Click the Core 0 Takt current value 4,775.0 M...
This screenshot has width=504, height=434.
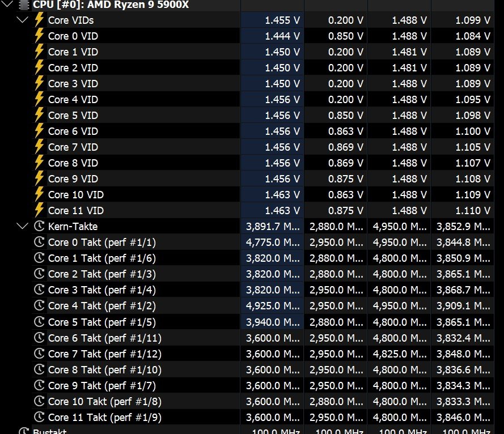(x=273, y=242)
